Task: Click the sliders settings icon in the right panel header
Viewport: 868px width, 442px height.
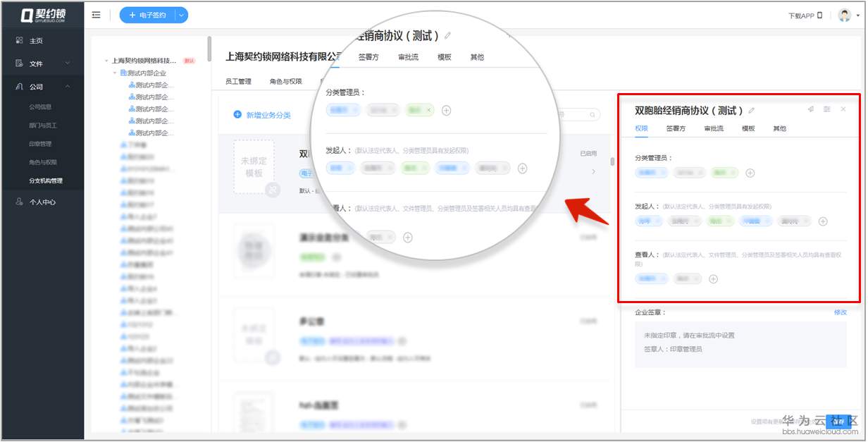Action: click(827, 109)
